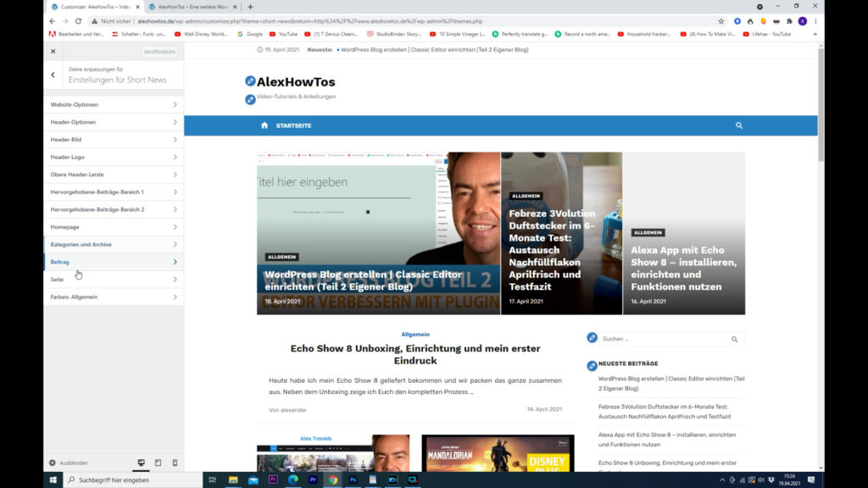Image resolution: width=868 pixels, height=488 pixels.
Task: Click the home icon in the blue navigation bar
Action: [x=264, y=125]
